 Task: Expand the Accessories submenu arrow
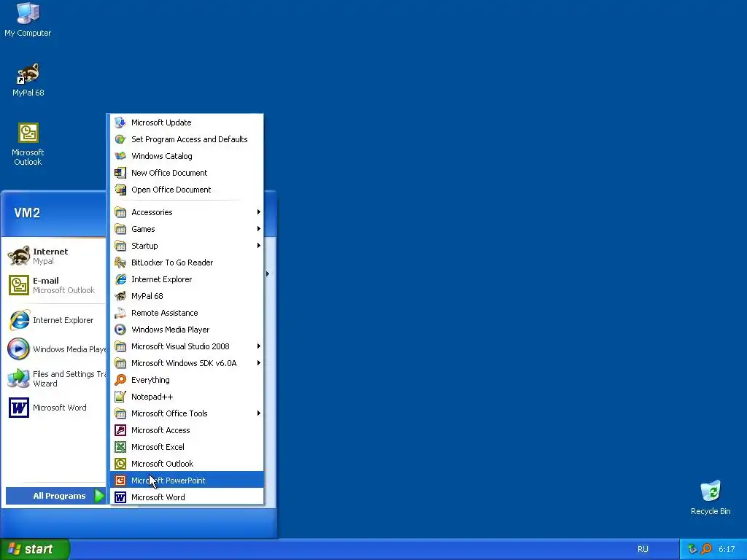(x=259, y=212)
